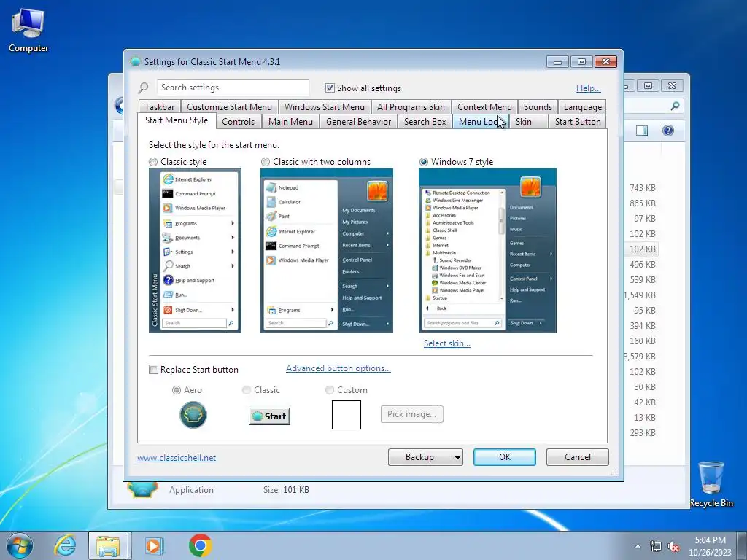This screenshot has height=560, width=747.
Task: Click the OK button
Action: pos(505,457)
